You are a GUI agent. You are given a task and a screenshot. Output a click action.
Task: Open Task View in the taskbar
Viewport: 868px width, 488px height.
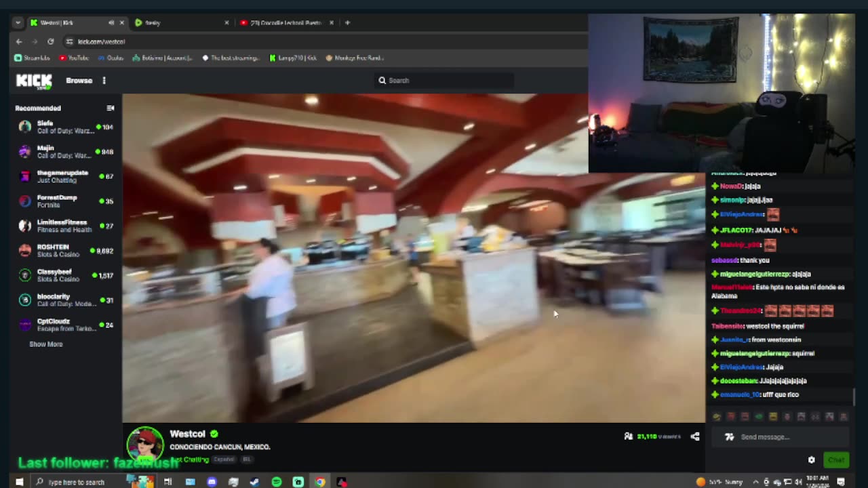coord(167,482)
